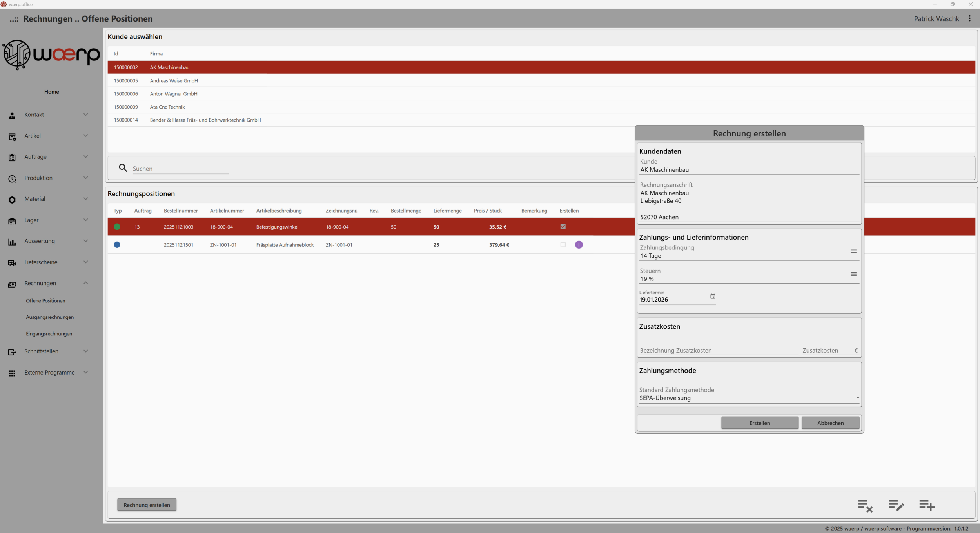The image size is (980, 533).
Task: Click the Bezeichnung Zusatzkosten input field
Action: pyautogui.click(x=717, y=350)
